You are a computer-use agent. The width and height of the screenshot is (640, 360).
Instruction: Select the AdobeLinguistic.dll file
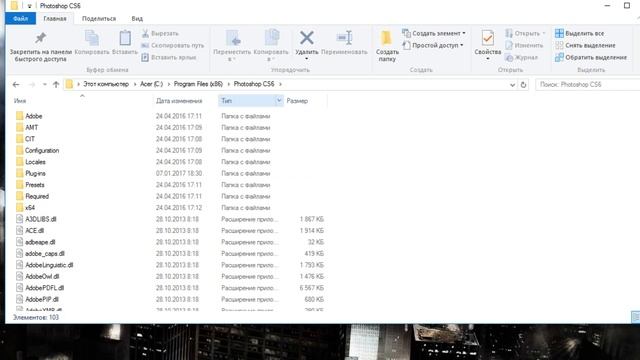click(49, 265)
